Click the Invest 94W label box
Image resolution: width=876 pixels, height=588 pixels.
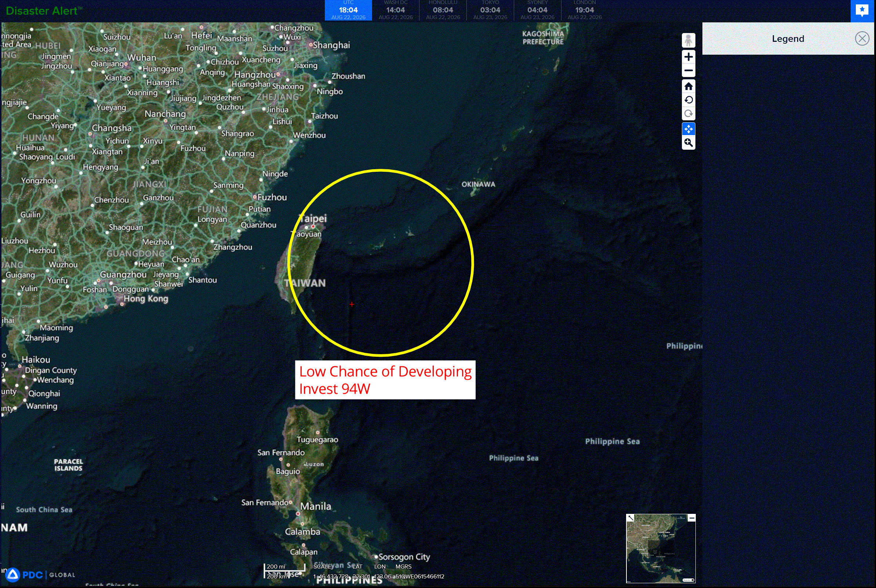point(385,380)
